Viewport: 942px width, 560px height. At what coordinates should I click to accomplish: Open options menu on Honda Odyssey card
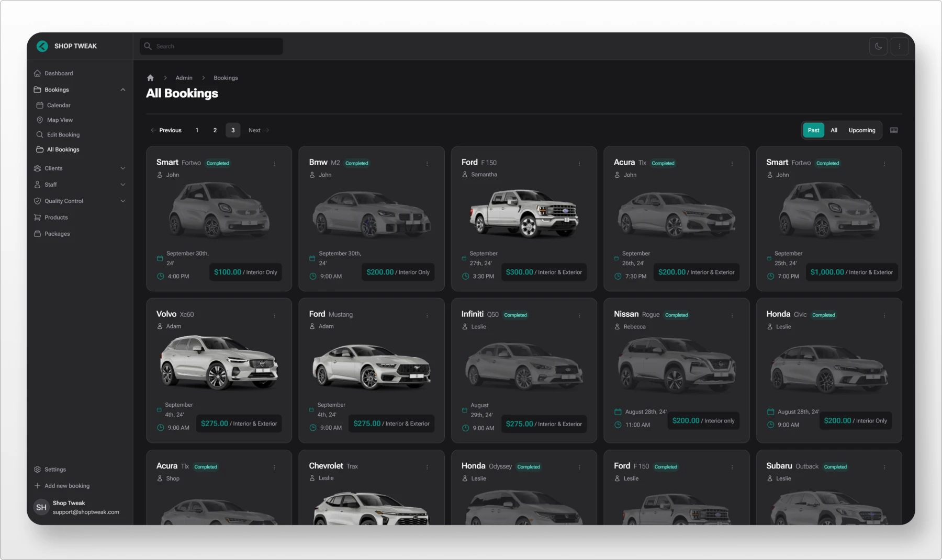tap(579, 467)
